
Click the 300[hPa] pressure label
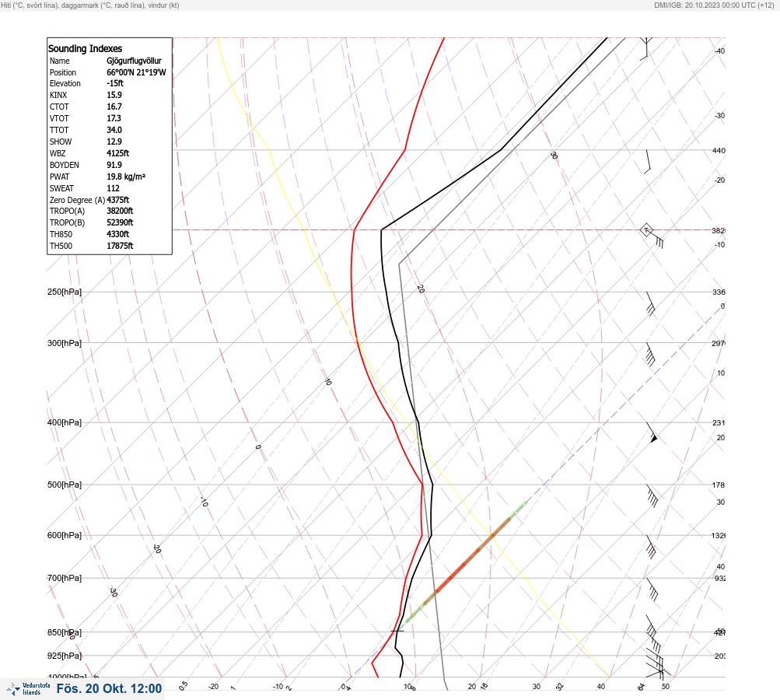(x=65, y=343)
